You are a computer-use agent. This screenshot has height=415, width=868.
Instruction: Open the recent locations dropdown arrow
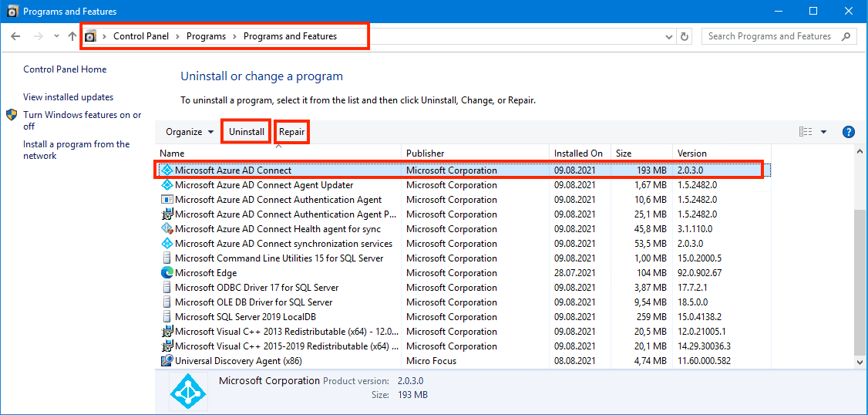(56, 36)
